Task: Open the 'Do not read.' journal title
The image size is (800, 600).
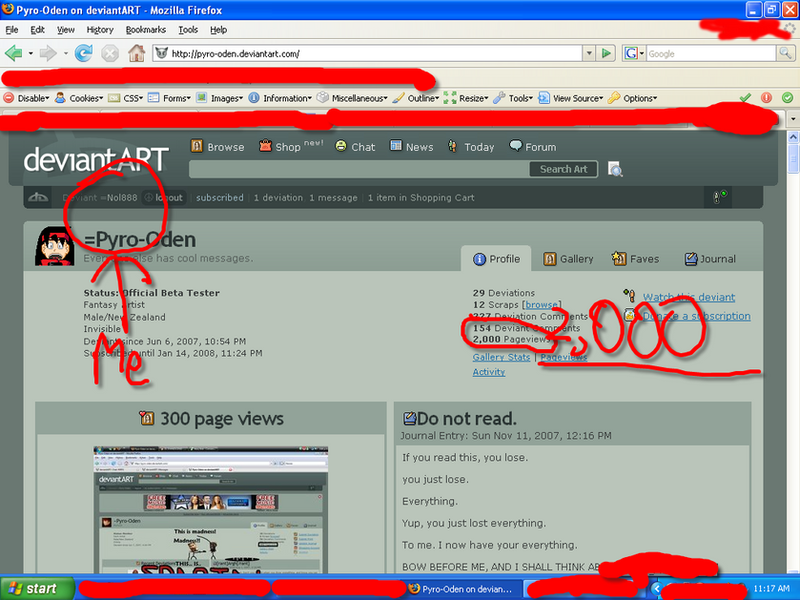Action: (x=466, y=418)
